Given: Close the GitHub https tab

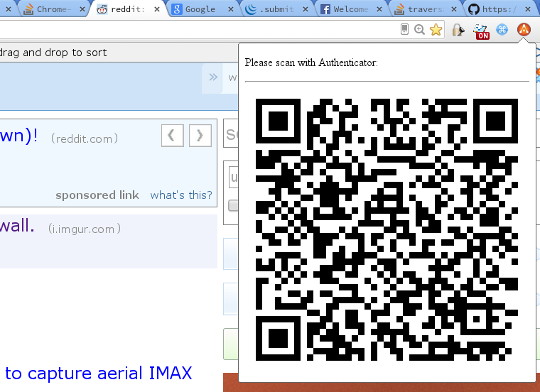Looking at the screenshot, I should [528, 9].
